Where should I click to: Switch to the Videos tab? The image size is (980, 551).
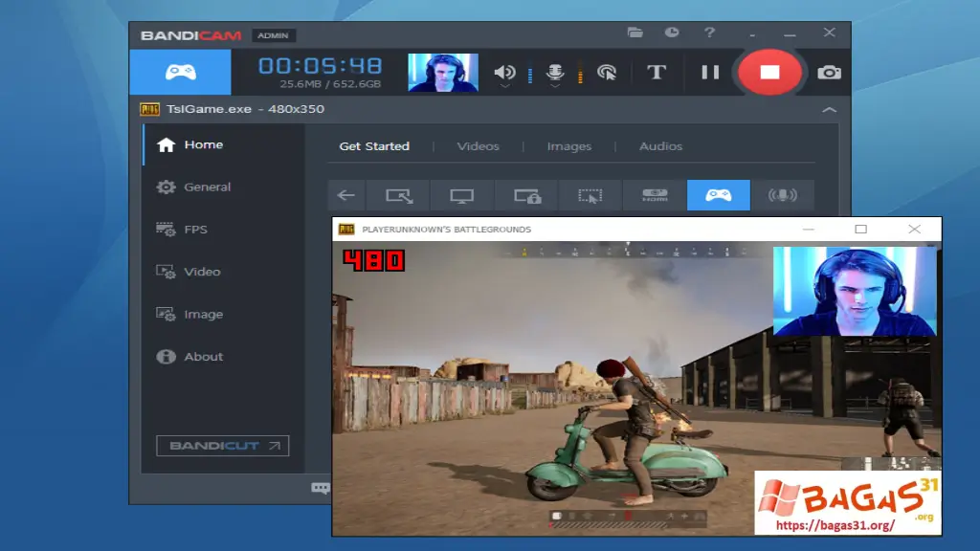coord(478,145)
